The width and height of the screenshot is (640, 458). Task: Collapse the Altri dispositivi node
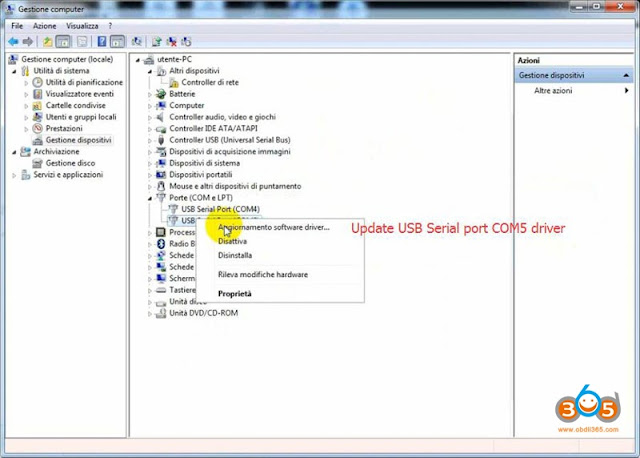(150, 71)
